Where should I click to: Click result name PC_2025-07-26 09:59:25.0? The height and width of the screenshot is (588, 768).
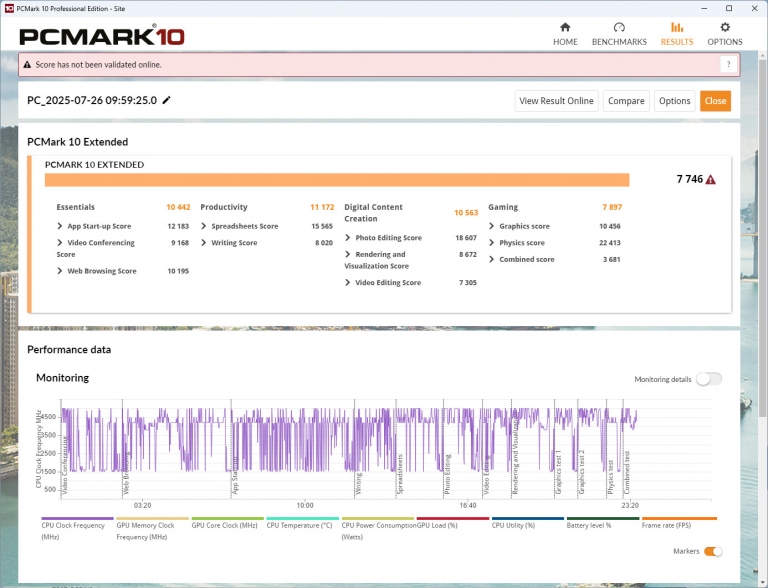pos(92,100)
